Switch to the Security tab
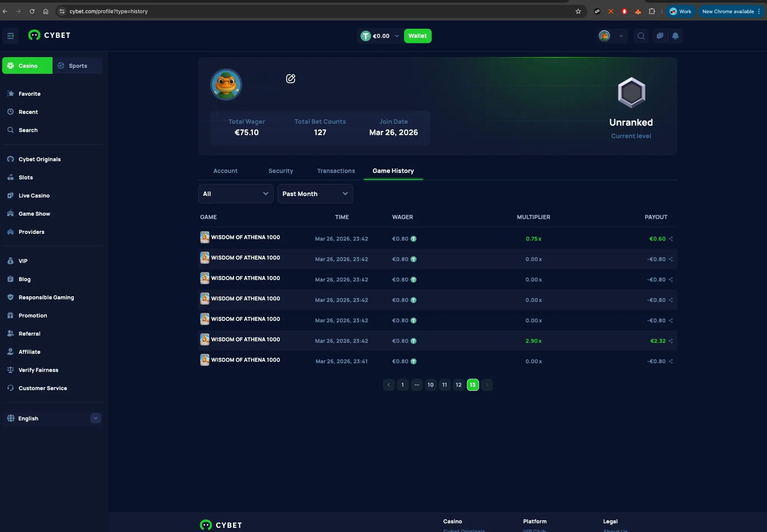 (281, 171)
